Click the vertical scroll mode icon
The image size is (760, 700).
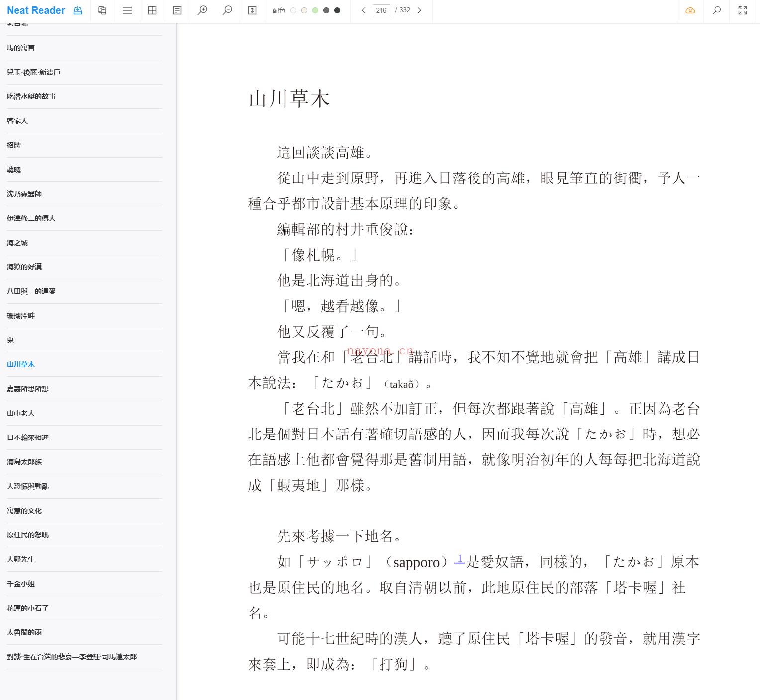[x=252, y=10]
